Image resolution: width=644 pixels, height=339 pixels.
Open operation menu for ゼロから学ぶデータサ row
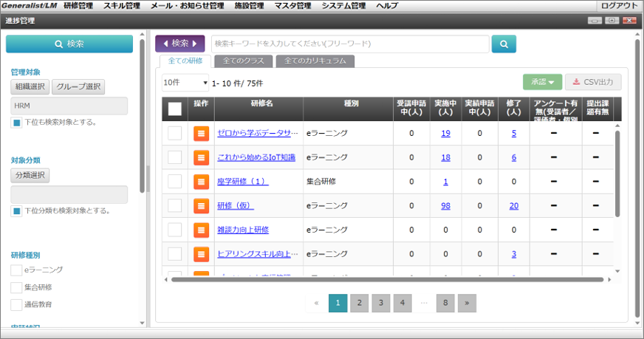pos(201,134)
